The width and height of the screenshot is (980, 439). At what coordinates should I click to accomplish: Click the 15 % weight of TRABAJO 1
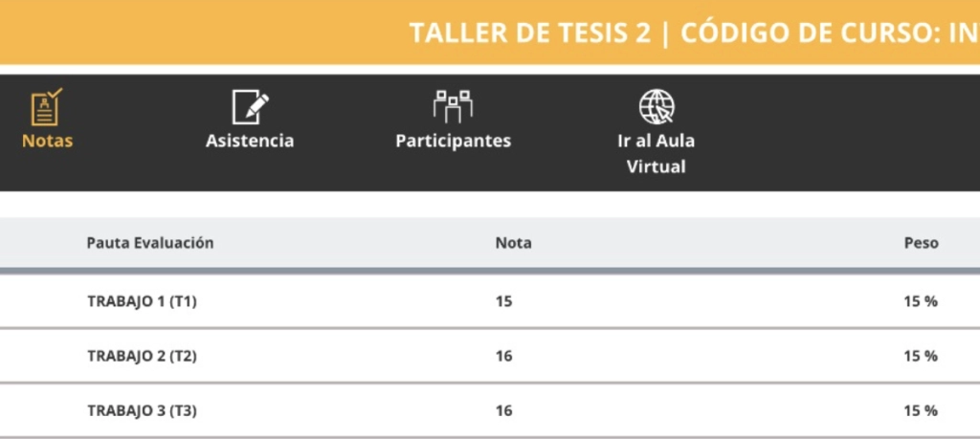click(920, 301)
